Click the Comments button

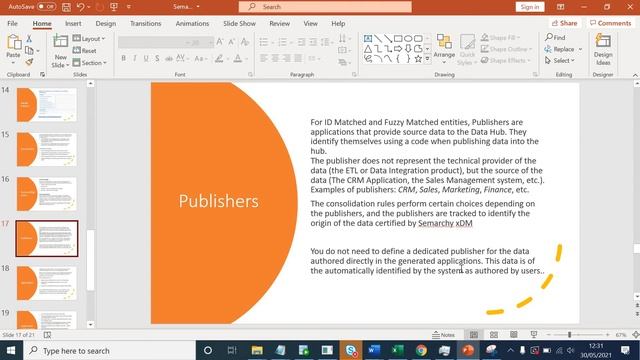tap(611, 23)
